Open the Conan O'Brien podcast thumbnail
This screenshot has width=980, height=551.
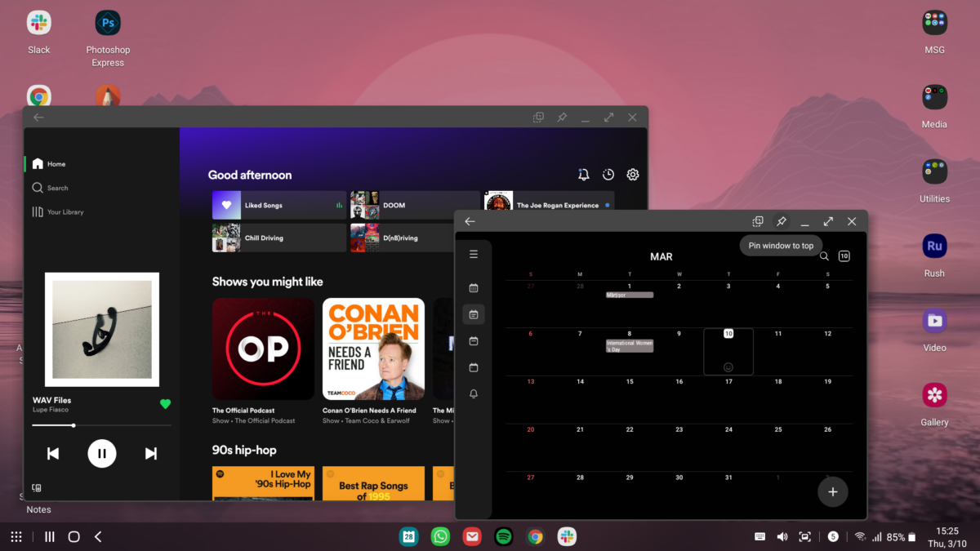pyautogui.click(x=373, y=349)
